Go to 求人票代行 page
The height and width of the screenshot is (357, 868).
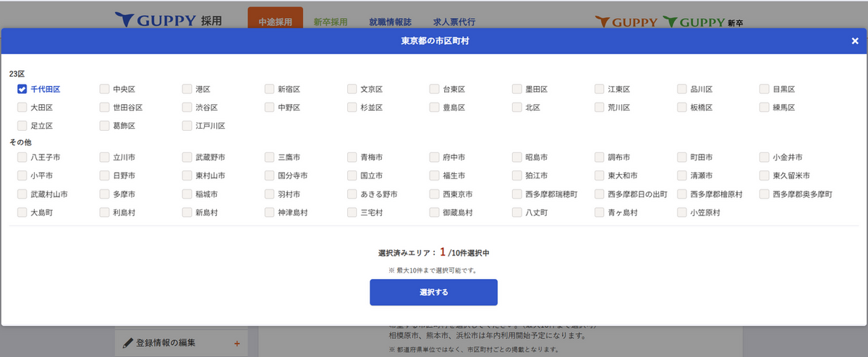(x=454, y=22)
